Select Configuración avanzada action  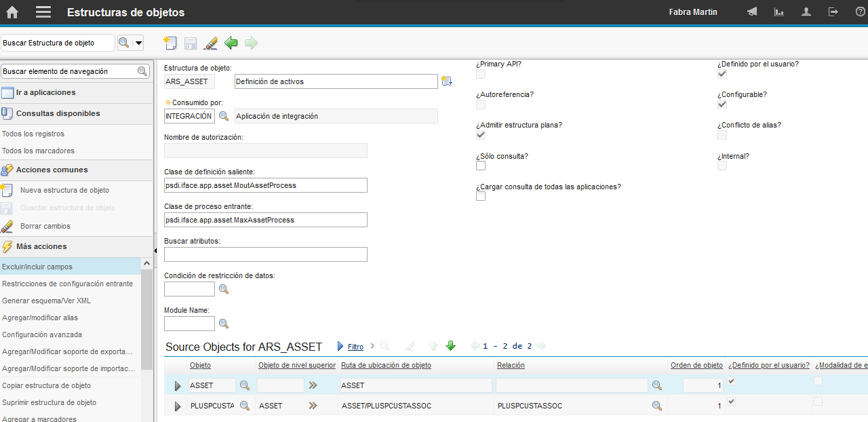tap(42, 334)
